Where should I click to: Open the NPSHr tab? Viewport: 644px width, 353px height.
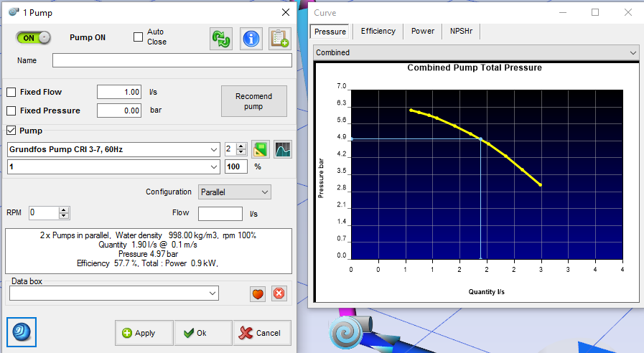click(x=462, y=32)
